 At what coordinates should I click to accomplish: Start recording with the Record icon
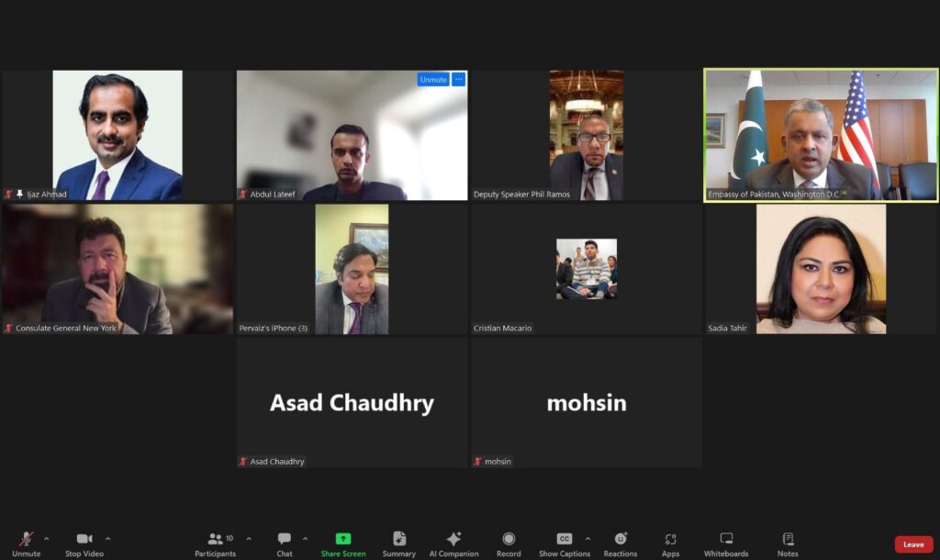coord(509,538)
